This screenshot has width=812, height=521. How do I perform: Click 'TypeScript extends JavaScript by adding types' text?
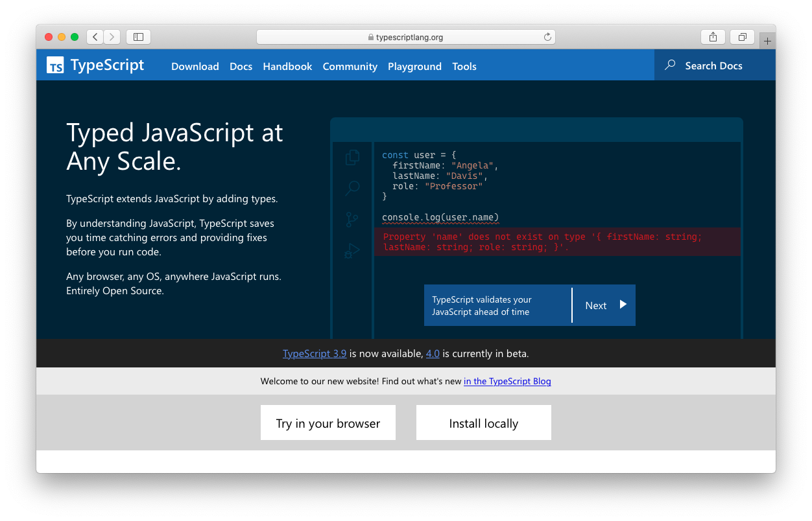pyautogui.click(x=172, y=199)
